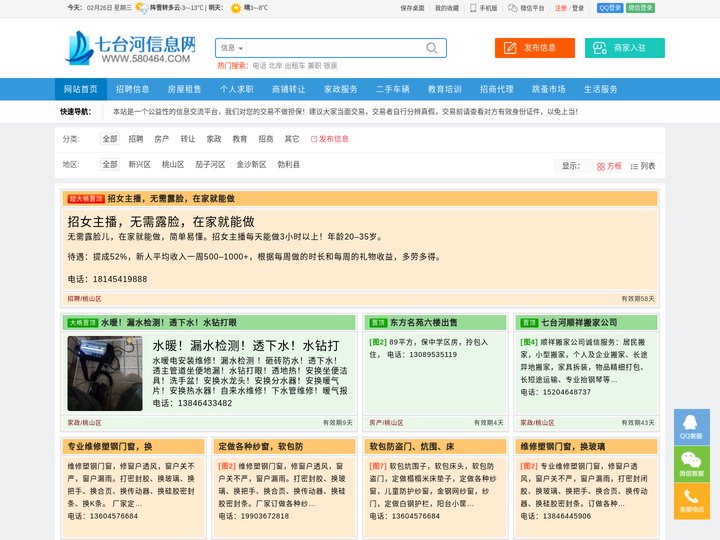Select 招聘 category filter
This screenshot has height=540, width=720.
coord(136,139)
